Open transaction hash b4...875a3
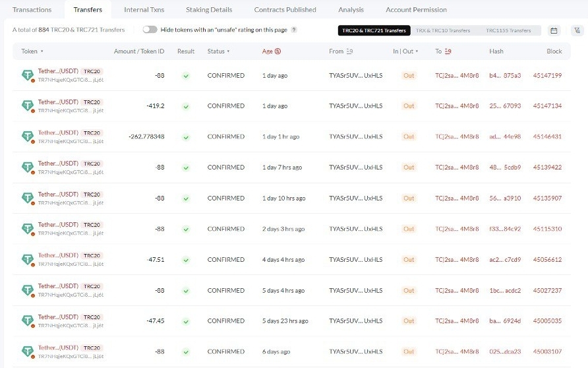The image size is (588, 368). click(505, 76)
